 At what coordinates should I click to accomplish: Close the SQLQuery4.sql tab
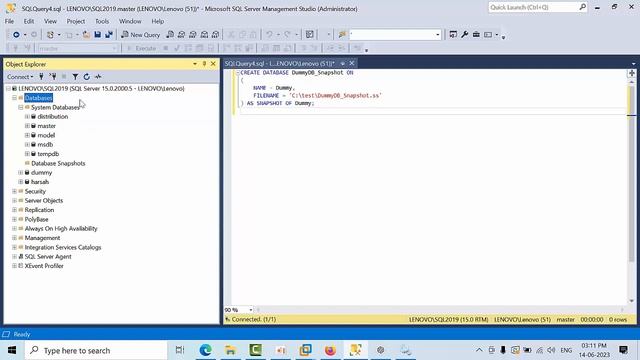351,63
